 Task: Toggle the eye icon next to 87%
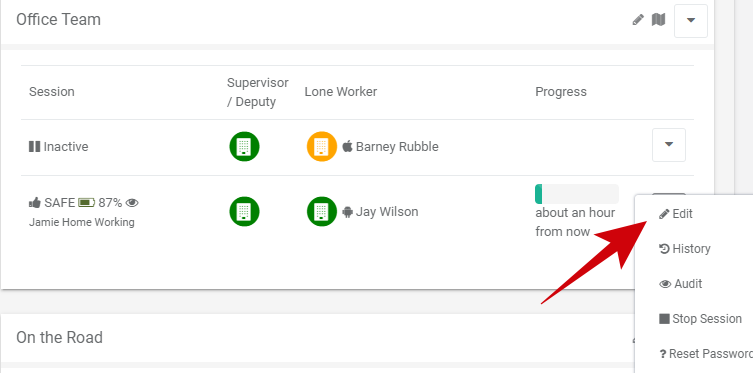point(132,203)
